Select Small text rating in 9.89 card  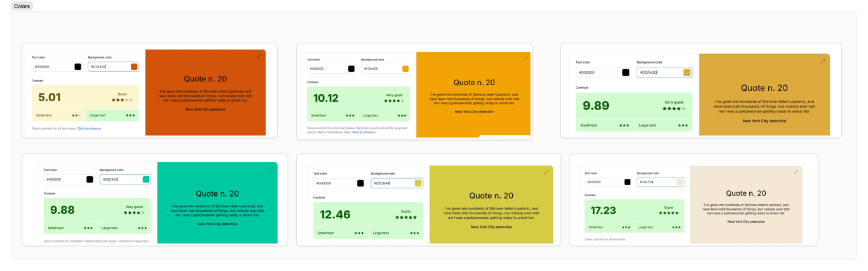[x=604, y=125]
